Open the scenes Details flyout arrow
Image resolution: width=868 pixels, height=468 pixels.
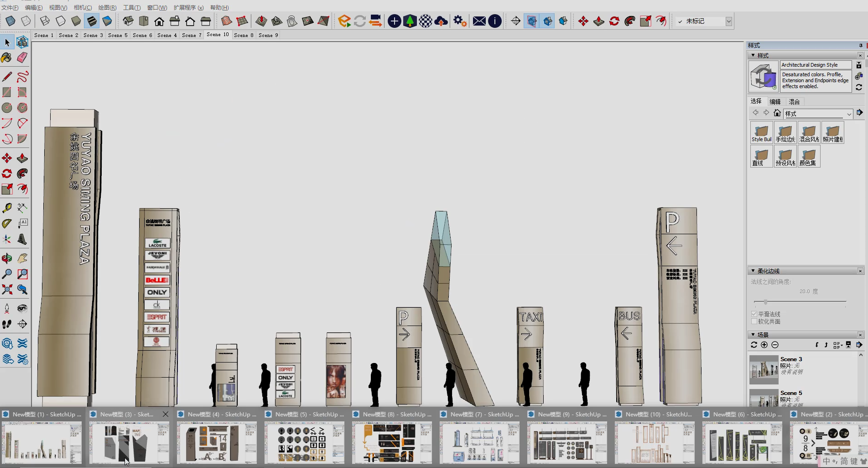pos(859,345)
